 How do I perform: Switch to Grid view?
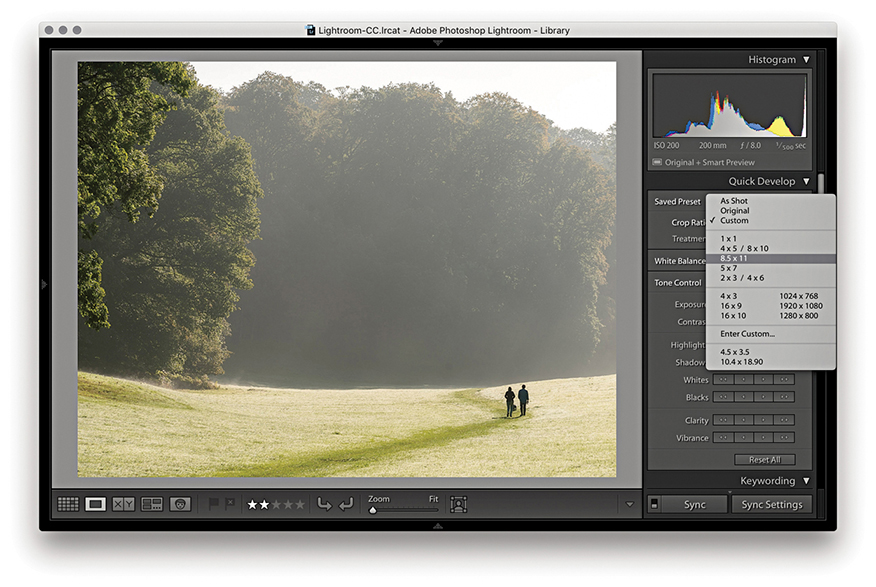tap(68, 505)
